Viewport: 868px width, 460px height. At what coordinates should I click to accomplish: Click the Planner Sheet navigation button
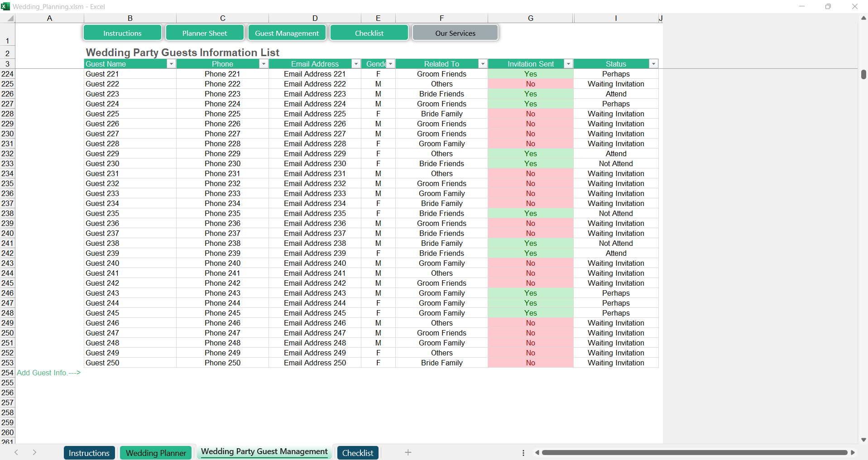[x=205, y=33]
